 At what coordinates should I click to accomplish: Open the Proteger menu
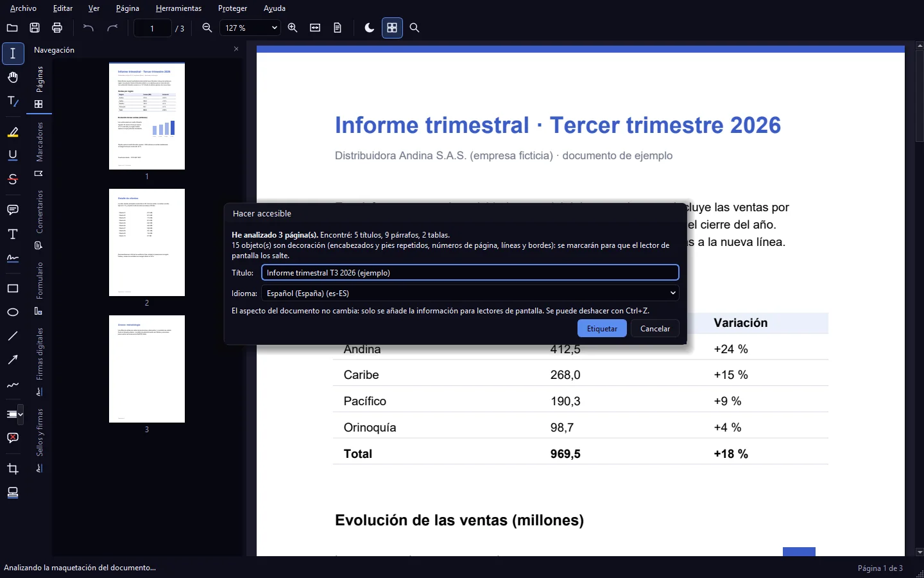[x=232, y=8]
